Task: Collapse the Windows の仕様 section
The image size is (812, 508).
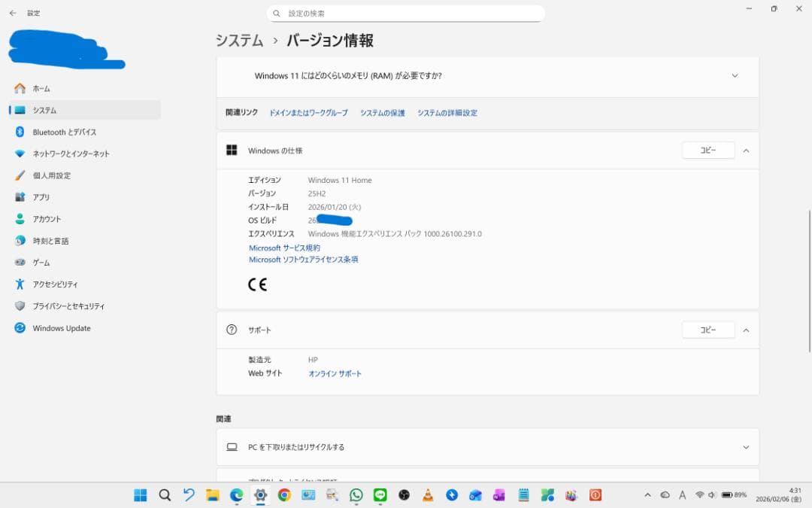Action: pyautogui.click(x=746, y=150)
